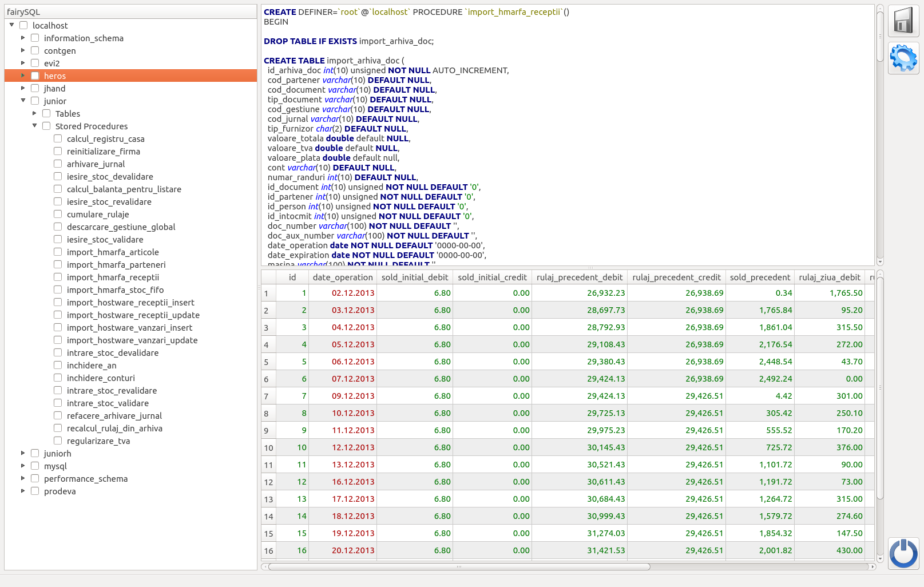Tick the calcul_registru_casa checkbox
This screenshot has width=924, height=587.
[58, 138]
